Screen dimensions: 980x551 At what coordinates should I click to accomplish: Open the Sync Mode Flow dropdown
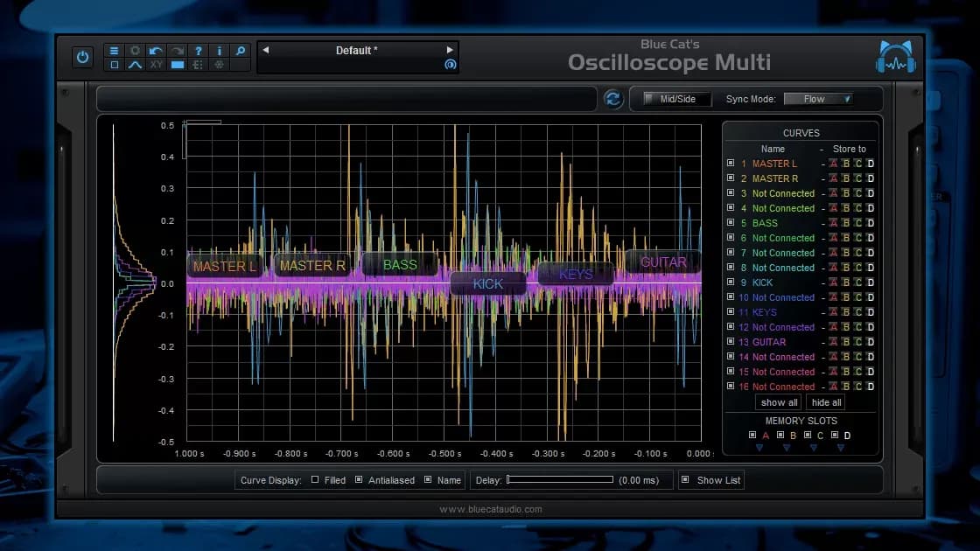pyautogui.click(x=819, y=99)
